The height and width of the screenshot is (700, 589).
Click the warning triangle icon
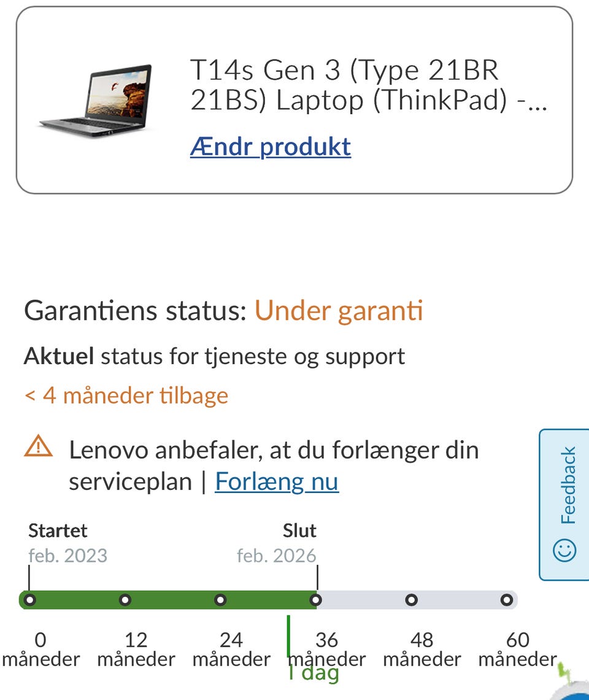click(38, 445)
